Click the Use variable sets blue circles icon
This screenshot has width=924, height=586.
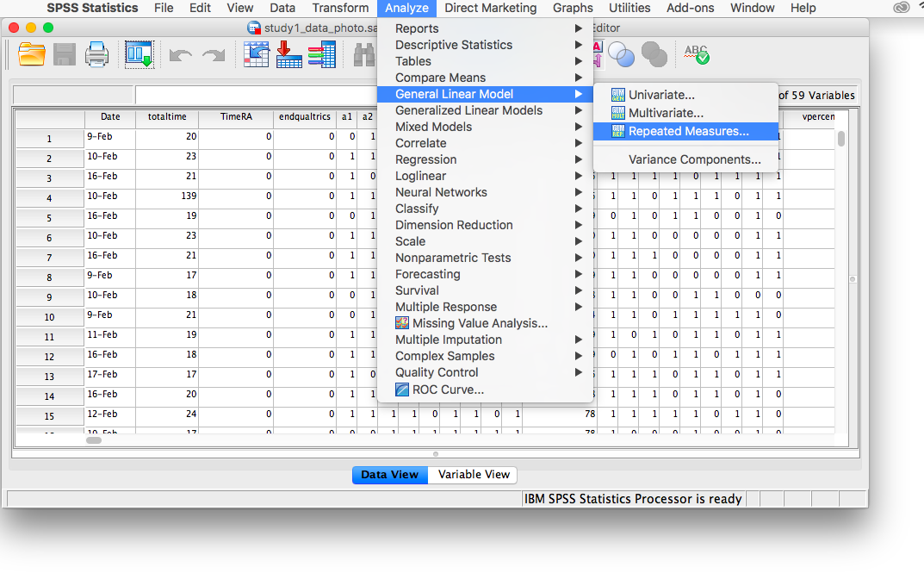[621, 55]
